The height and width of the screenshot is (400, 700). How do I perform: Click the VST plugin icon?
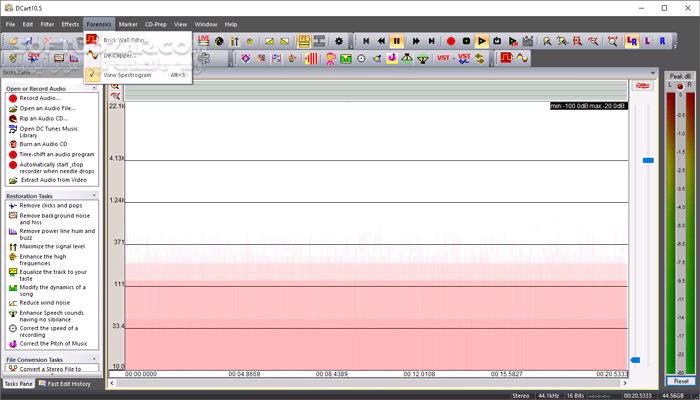(x=443, y=58)
